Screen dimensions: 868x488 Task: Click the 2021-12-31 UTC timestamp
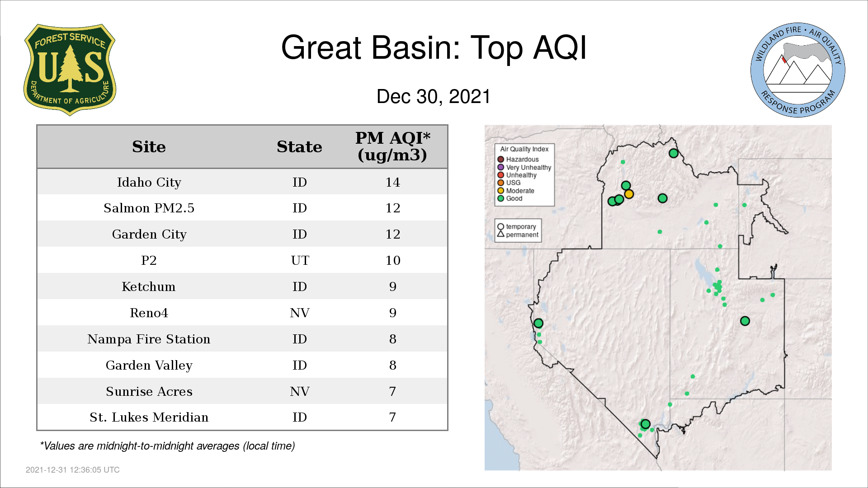[x=72, y=470]
